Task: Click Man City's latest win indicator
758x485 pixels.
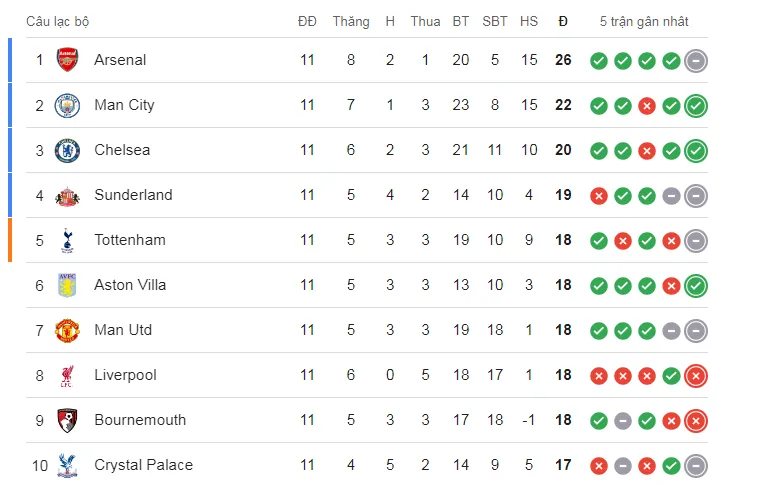Action: pos(696,106)
